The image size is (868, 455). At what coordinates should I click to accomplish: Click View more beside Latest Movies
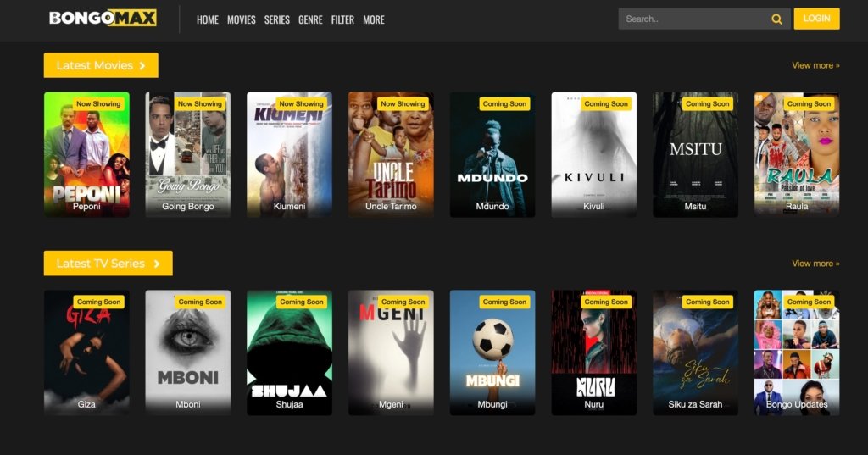[x=815, y=65]
